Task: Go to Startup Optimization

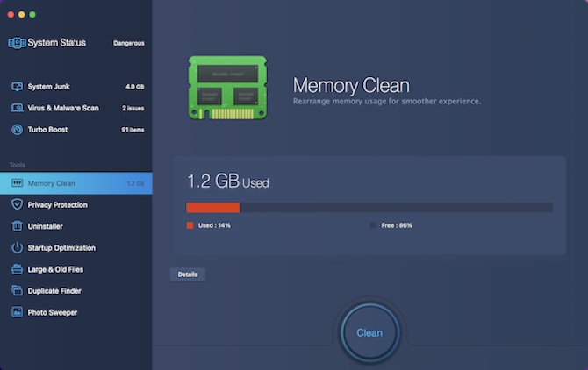Action: [x=76, y=248]
